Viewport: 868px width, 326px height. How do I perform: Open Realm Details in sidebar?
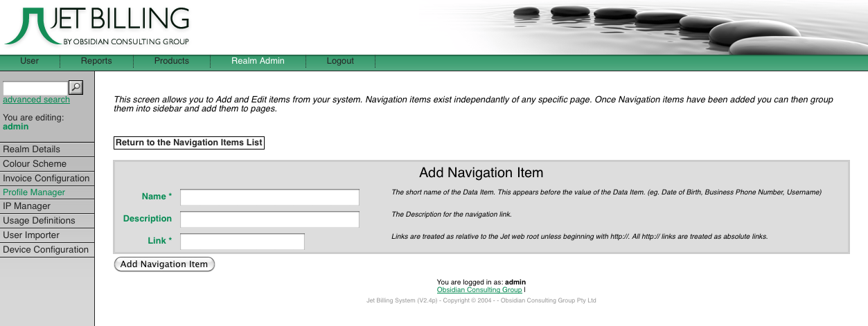32,150
